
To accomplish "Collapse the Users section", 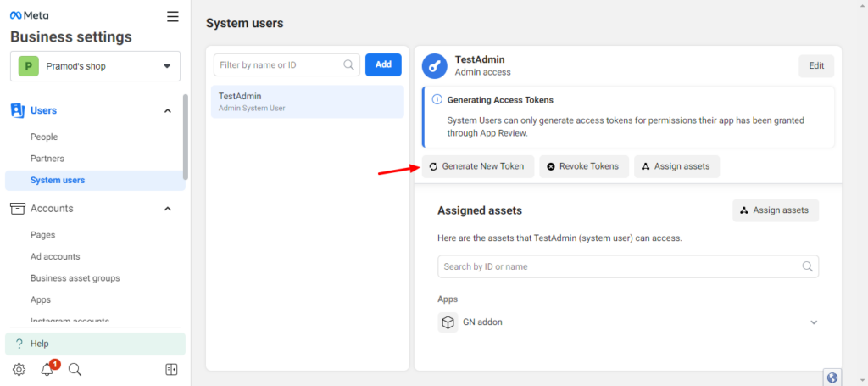I will pyautogui.click(x=167, y=110).
